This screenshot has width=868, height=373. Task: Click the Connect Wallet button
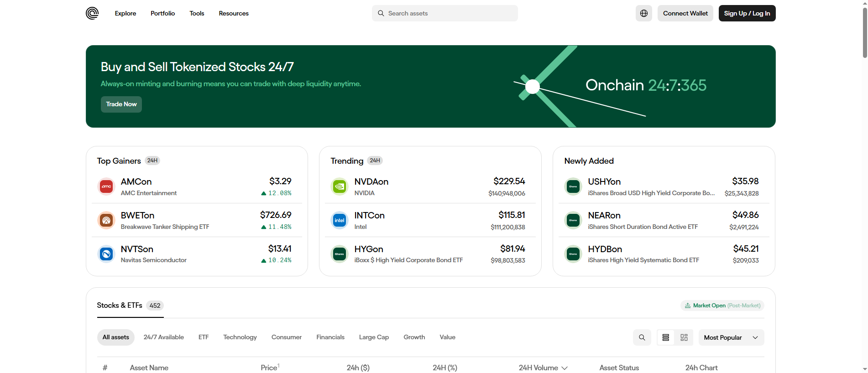(x=685, y=13)
